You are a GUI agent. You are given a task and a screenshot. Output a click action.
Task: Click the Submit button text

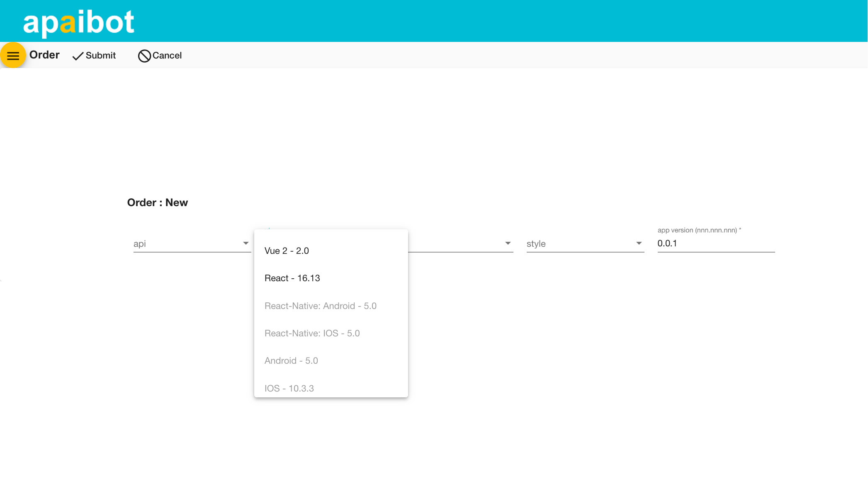pos(100,56)
